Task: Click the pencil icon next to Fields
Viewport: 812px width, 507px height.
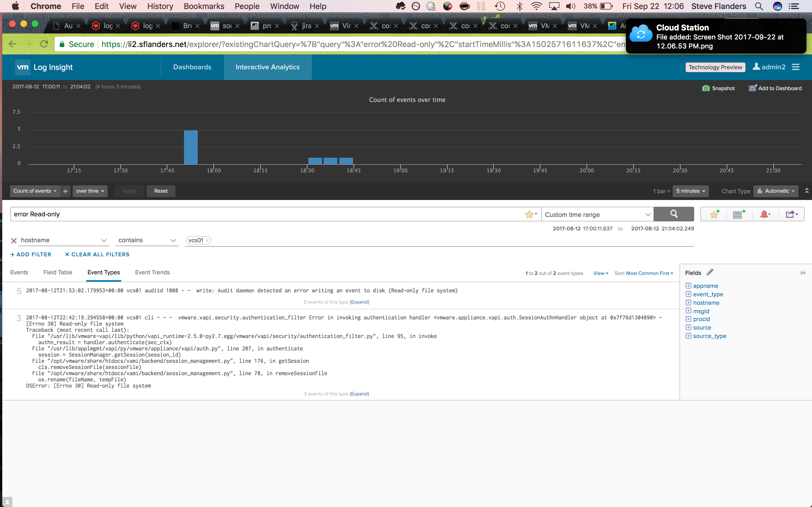Action: coord(710,272)
